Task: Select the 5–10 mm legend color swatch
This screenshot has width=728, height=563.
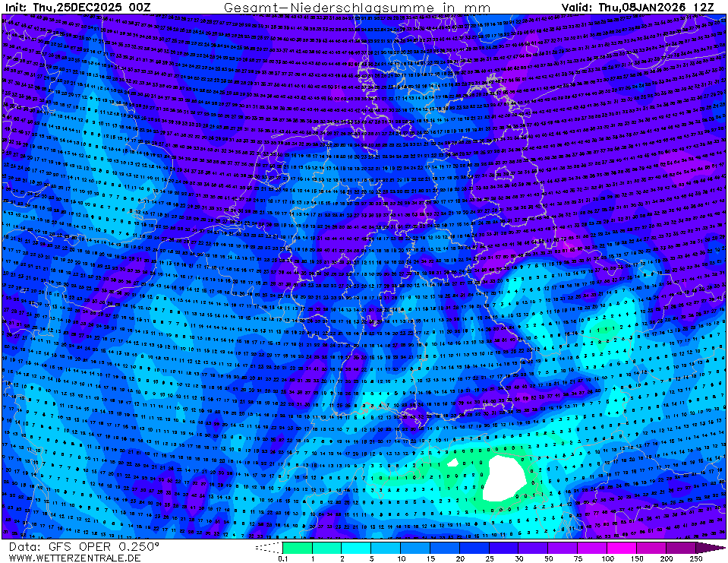Action: click(386, 547)
